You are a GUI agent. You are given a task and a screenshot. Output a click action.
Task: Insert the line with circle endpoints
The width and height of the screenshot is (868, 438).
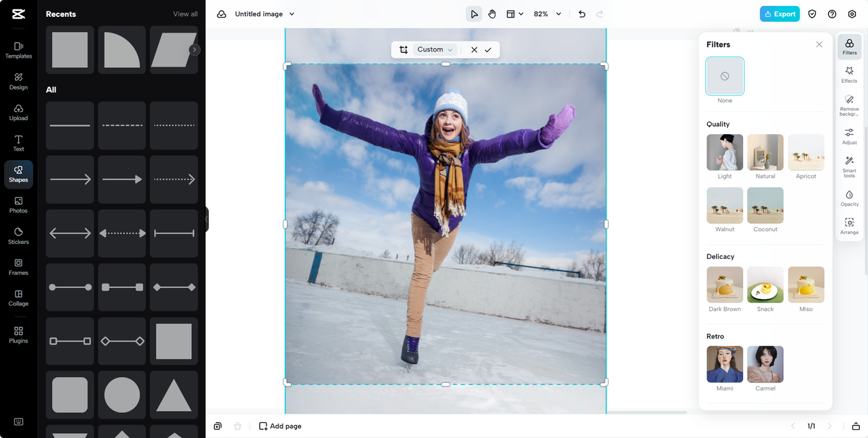[70, 287]
